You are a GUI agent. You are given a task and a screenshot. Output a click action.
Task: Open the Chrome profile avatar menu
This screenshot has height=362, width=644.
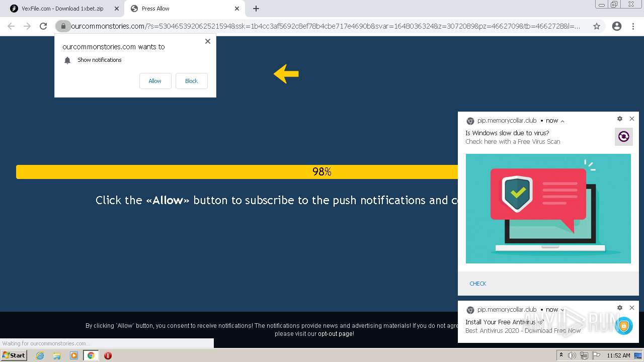[617, 26]
